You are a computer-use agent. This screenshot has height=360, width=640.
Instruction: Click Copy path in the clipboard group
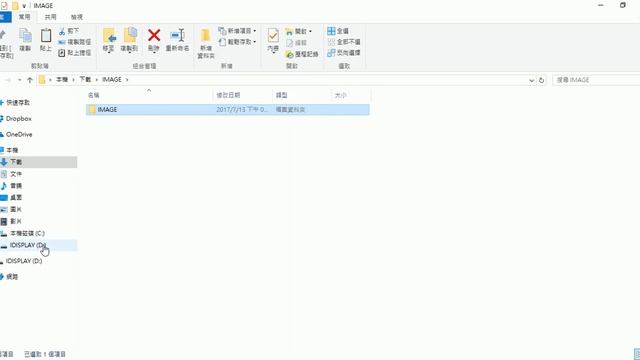[x=75, y=42]
